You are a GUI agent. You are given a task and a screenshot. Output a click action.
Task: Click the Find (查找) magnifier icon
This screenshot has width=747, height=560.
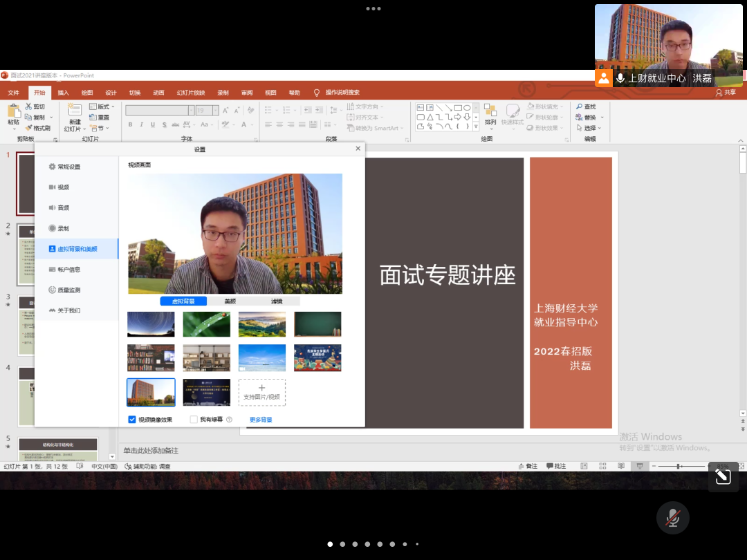click(x=579, y=107)
